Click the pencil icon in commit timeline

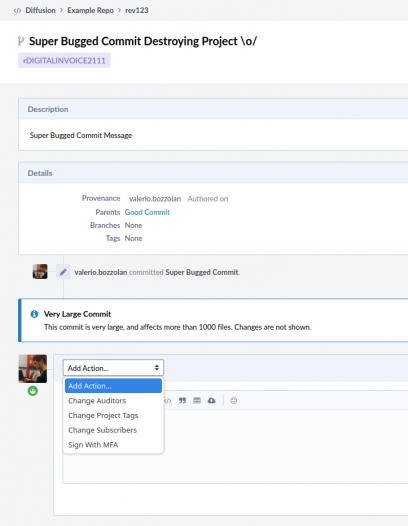(x=63, y=272)
